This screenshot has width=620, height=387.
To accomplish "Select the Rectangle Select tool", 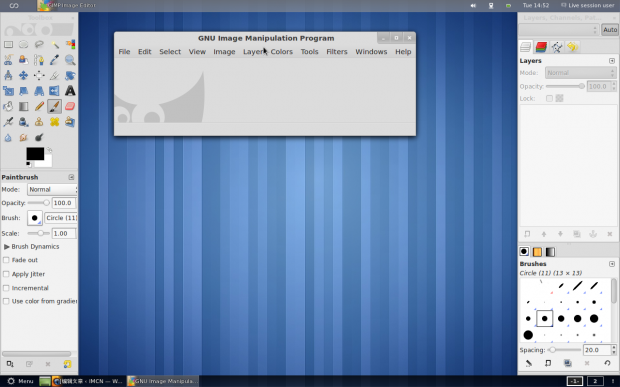I will (x=8, y=44).
